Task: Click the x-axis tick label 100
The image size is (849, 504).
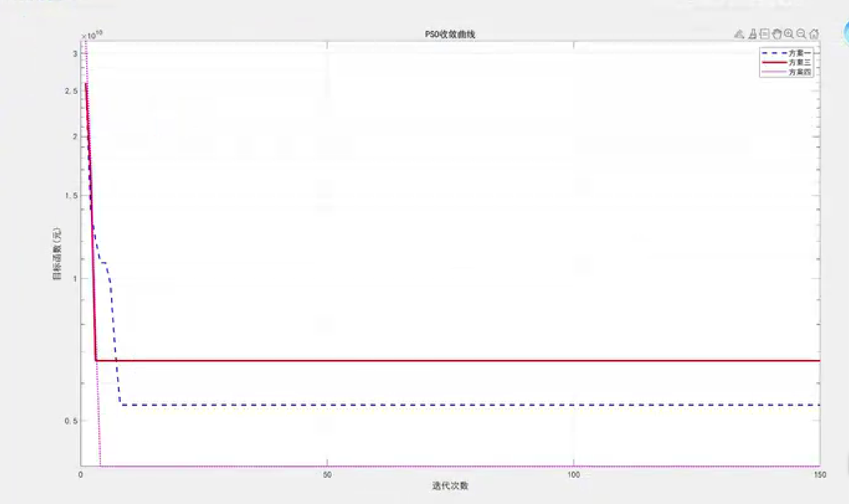Action: 574,475
